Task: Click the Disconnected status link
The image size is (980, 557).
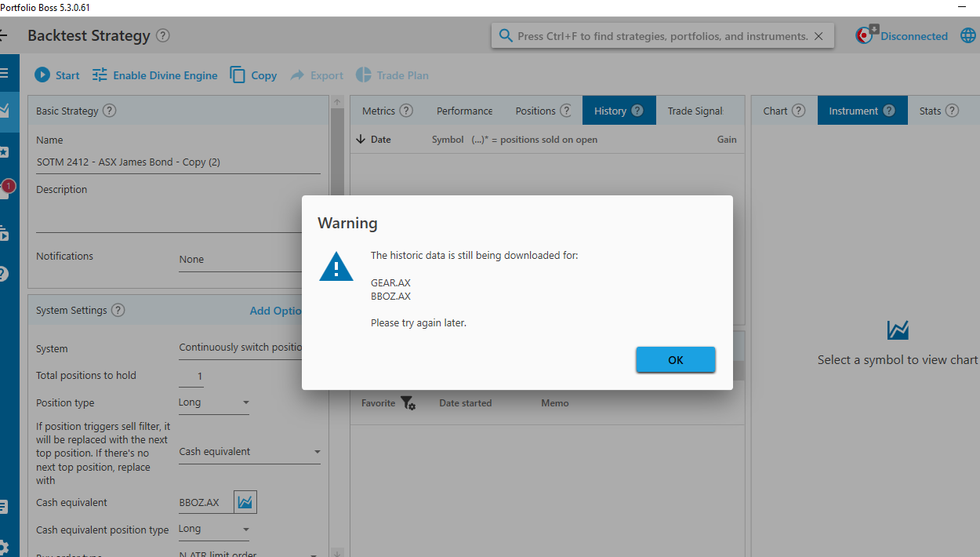Action: tap(913, 36)
